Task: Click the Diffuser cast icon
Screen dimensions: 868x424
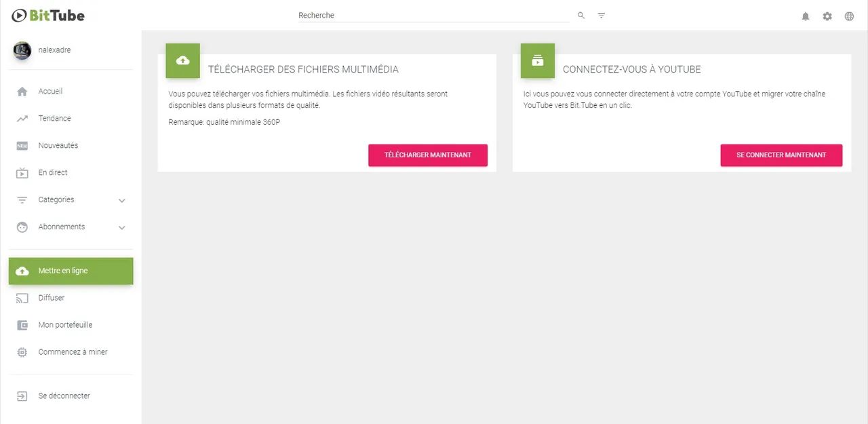Action: coord(22,298)
